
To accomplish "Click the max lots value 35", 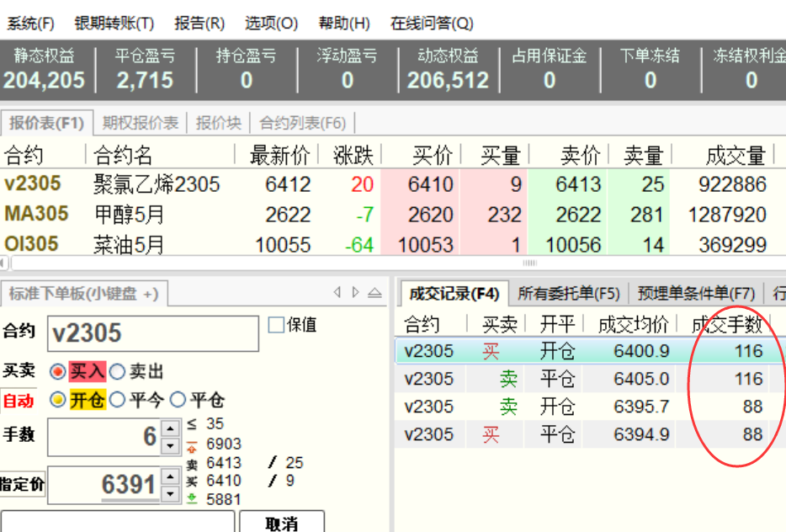I will [215, 424].
